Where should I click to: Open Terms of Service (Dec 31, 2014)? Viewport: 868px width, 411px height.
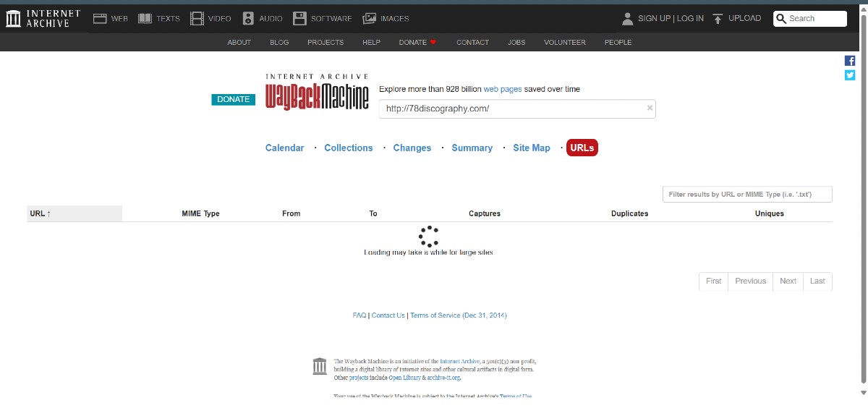[459, 315]
